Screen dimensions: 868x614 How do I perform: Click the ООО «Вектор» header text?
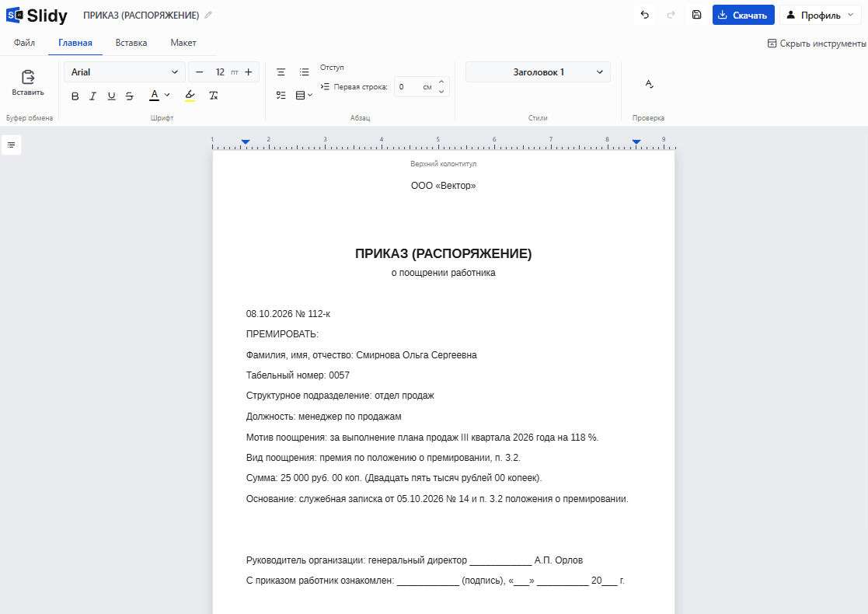[x=444, y=186]
